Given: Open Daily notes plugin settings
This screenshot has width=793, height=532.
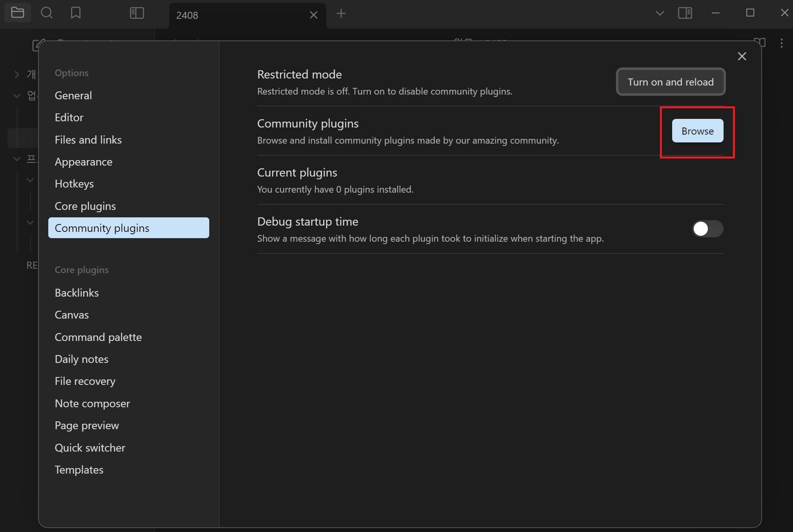Looking at the screenshot, I should coord(82,359).
